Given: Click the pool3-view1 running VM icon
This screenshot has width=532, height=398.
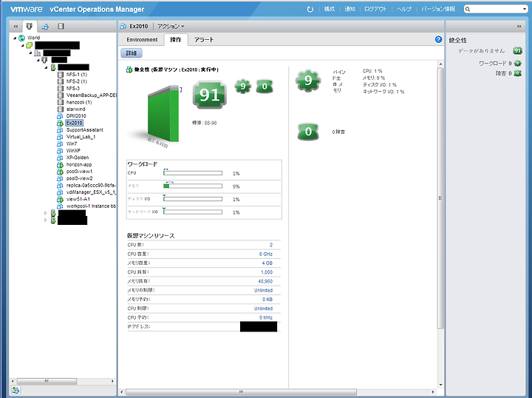Looking at the screenshot, I should [60, 172].
